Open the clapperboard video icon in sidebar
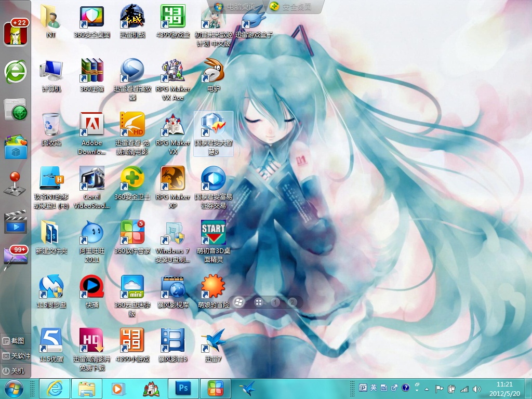 tap(15, 221)
